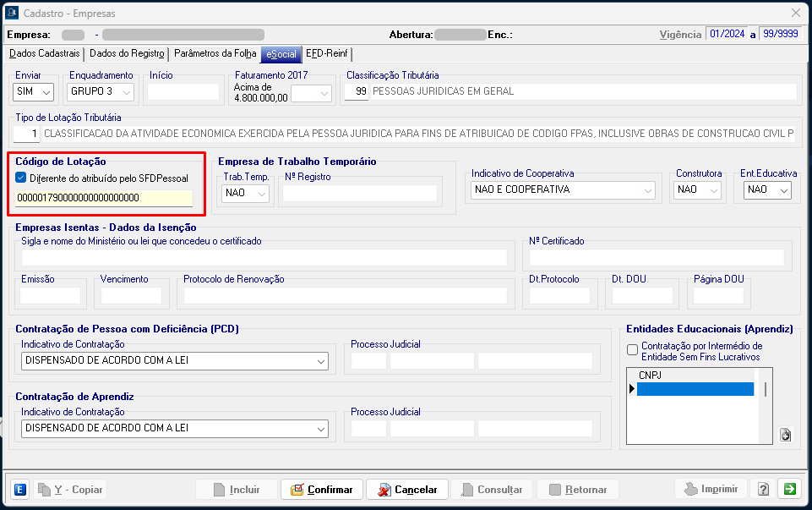Click the Confirmar button

coord(322,490)
